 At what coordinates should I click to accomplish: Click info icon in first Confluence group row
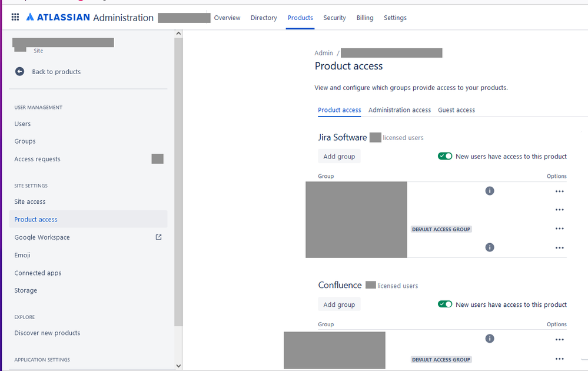[490, 339]
